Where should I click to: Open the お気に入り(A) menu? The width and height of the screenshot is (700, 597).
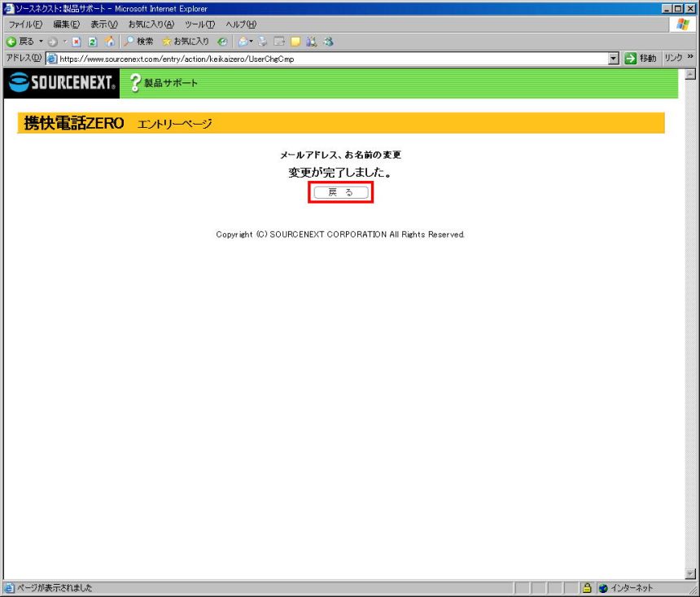click(x=151, y=24)
